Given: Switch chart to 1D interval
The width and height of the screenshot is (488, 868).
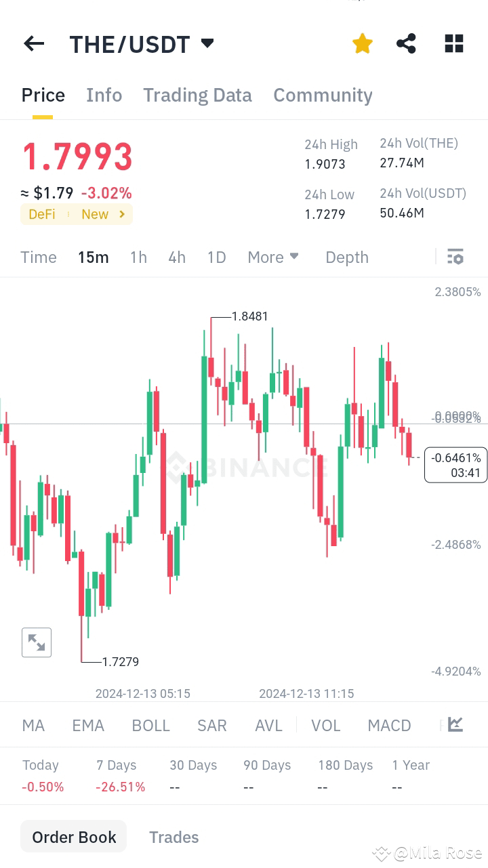Looking at the screenshot, I should (216, 257).
